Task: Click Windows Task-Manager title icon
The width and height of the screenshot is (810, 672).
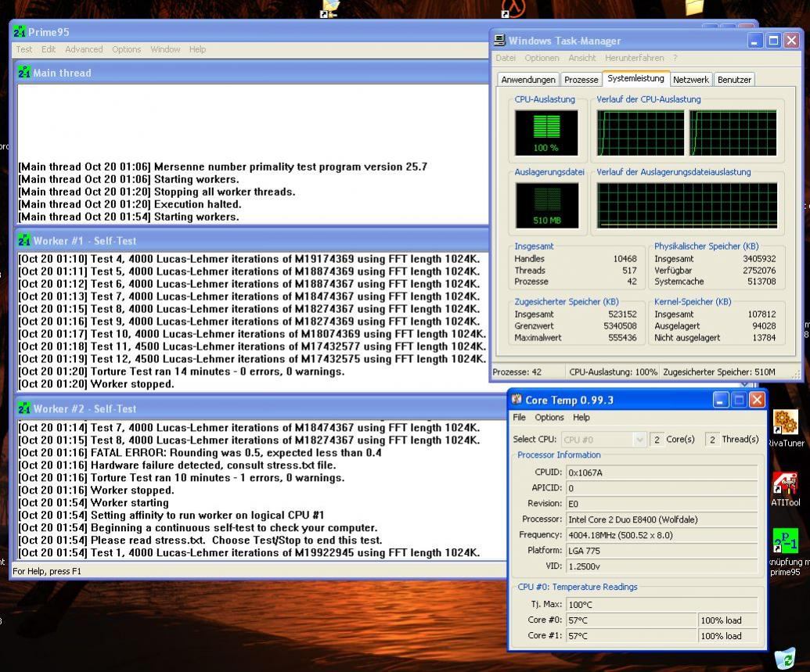Action: coord(499,41)
